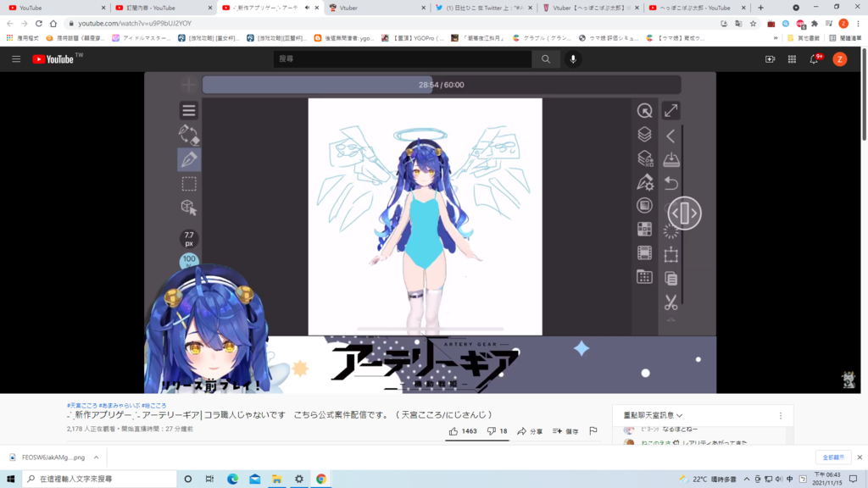
Task: Start voice search with the microphone icon
Action: (573, 59)
